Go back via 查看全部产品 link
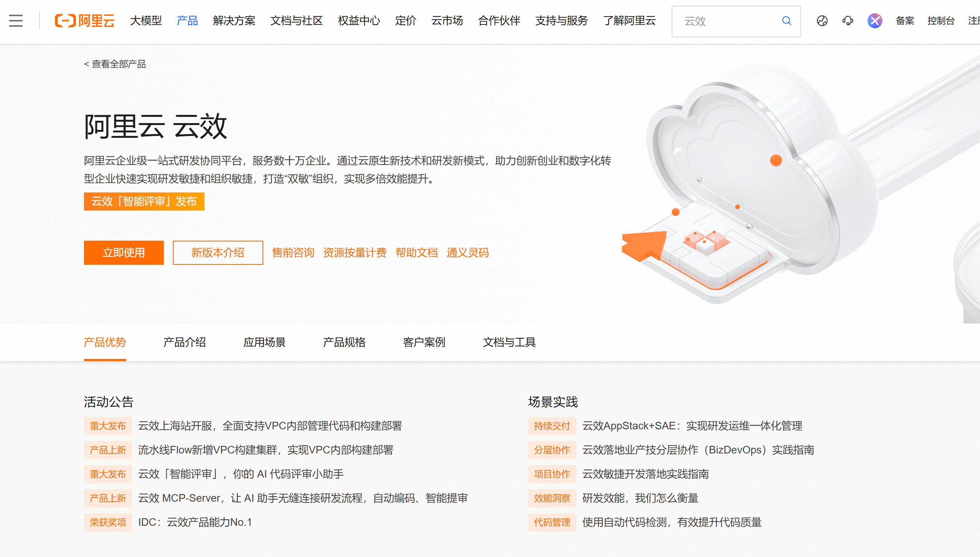Image resolution: width=980 pixels, height=557 pixels. pos(115,64)
